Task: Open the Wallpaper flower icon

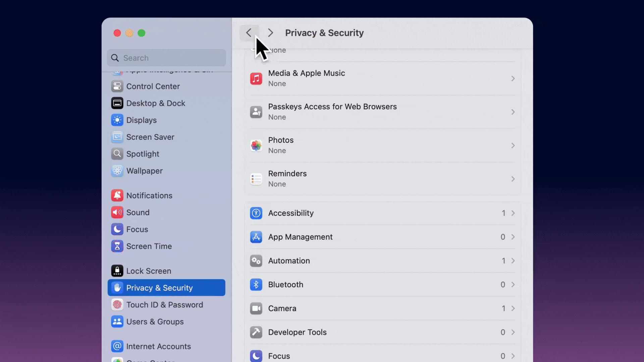Action: (x=117, y=171)
